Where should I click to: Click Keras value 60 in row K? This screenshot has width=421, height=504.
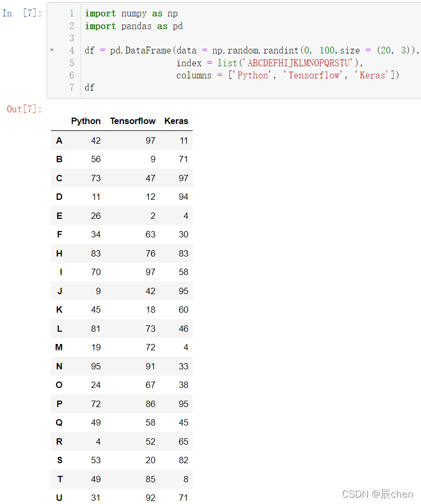click(x=183, y=310)
